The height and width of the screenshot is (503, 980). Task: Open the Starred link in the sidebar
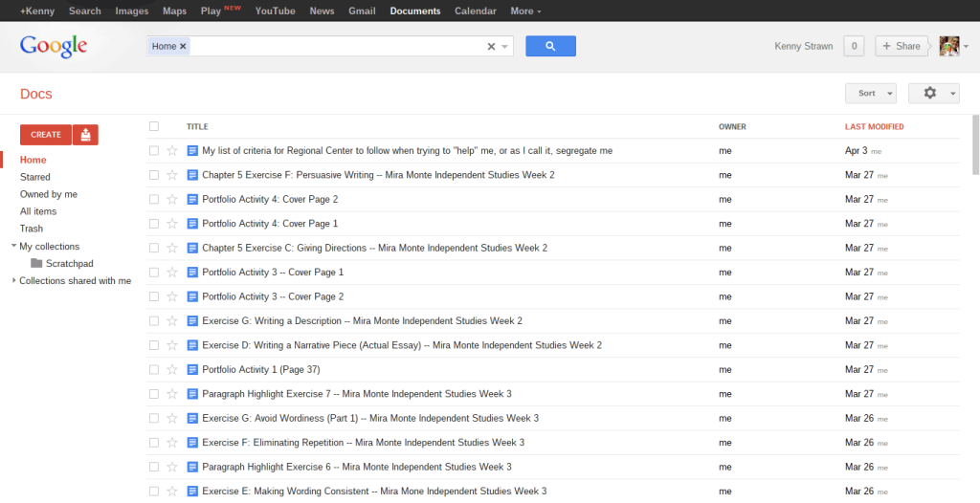35,177
